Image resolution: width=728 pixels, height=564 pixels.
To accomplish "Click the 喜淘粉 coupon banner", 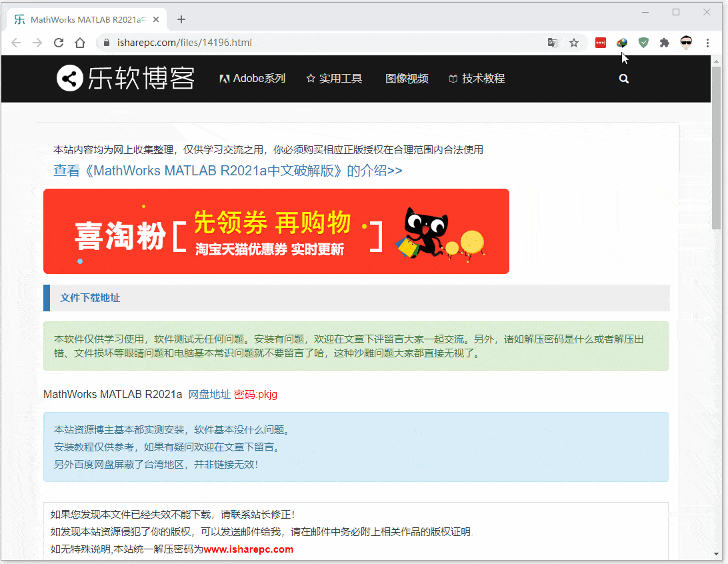I will (276, 231).
